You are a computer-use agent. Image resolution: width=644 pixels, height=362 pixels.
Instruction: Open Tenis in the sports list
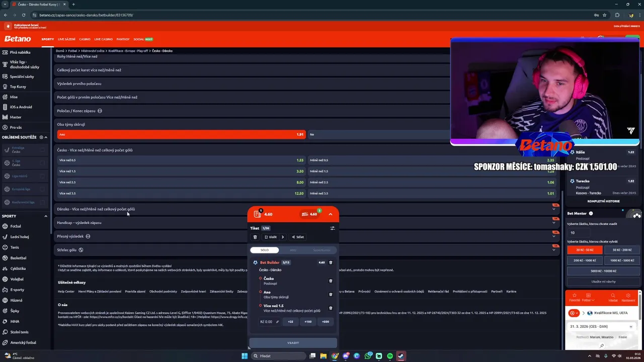(x=15, y=247)
